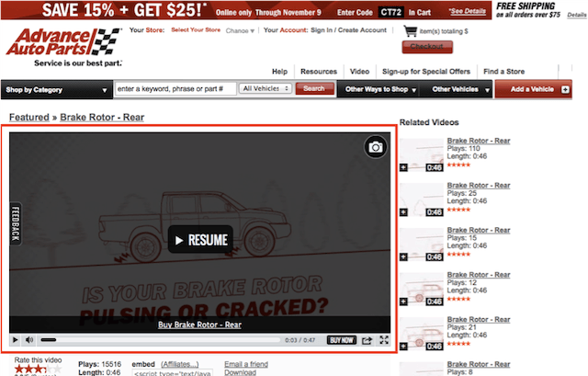Click the Feedback side tab
This screenshot has height=376, width=588.
(x=15, y=223)
